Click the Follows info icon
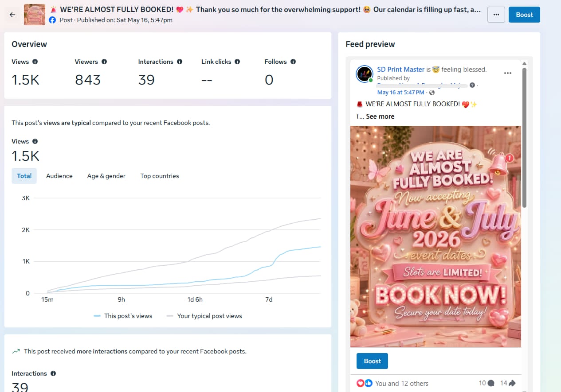561x392 pixels. [x=293, y=62]
